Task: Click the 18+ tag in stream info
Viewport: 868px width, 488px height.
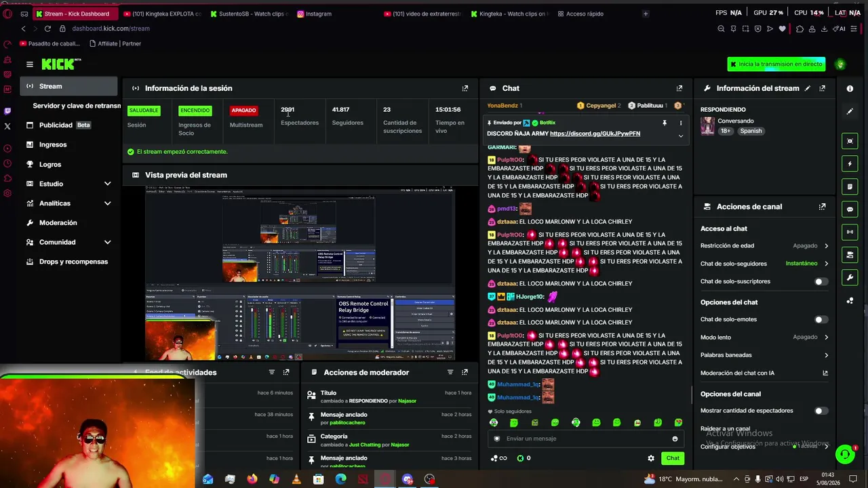Action: coord(726,131)
